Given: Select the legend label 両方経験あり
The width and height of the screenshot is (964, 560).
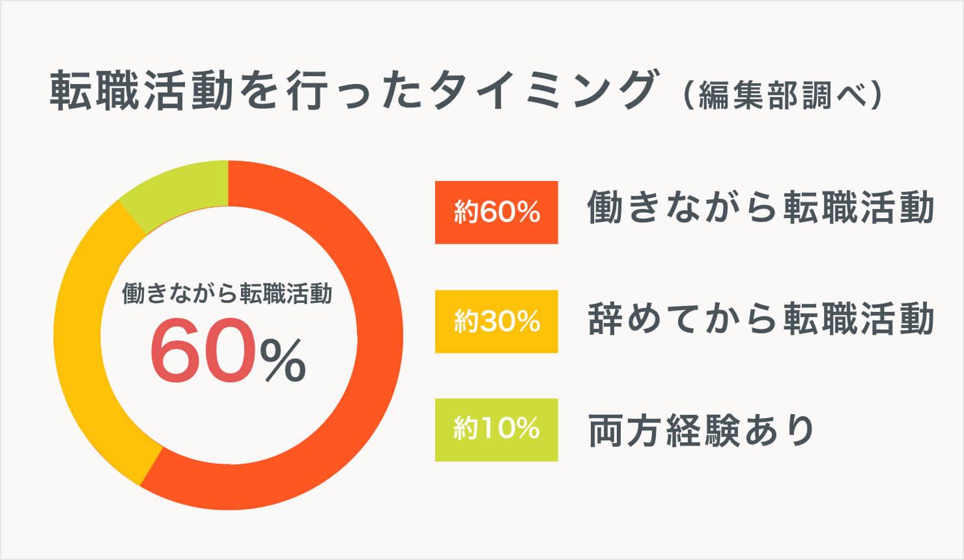Looking at the screenshot, I should tap(702, 430).
